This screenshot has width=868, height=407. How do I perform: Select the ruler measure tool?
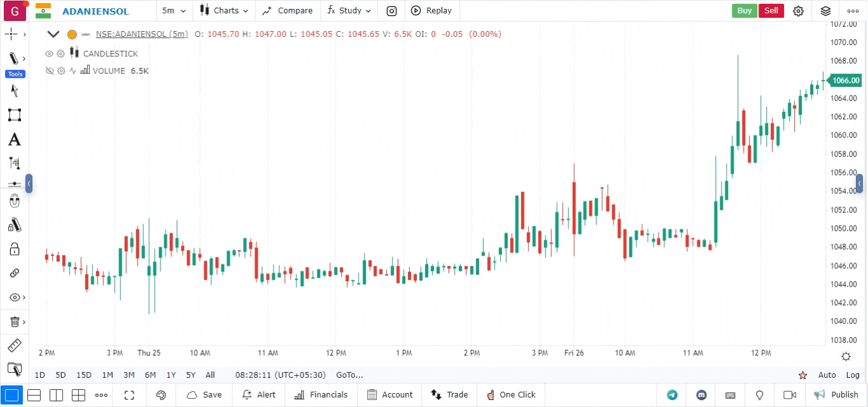pos(14,346)
